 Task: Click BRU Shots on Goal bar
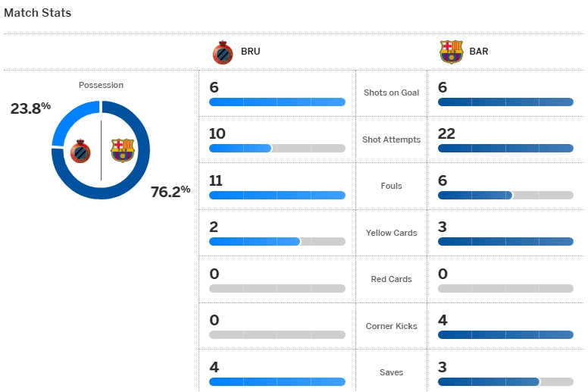point(277,102)
